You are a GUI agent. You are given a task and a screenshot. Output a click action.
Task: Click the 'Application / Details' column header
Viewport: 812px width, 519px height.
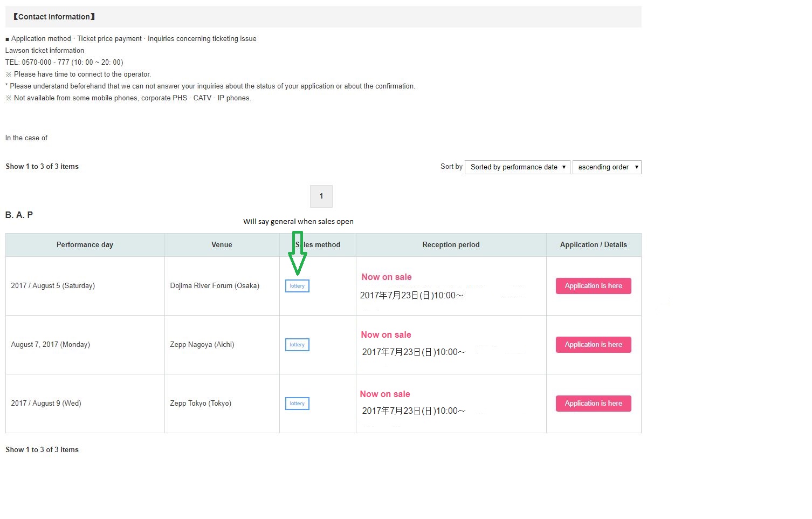(x=593, y=245)
